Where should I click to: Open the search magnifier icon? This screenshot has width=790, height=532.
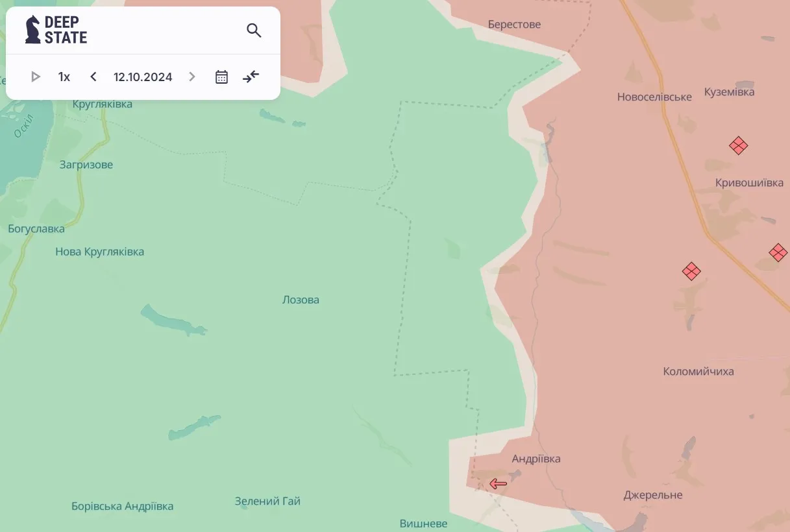pyautogui.click(x=254, y=30)
